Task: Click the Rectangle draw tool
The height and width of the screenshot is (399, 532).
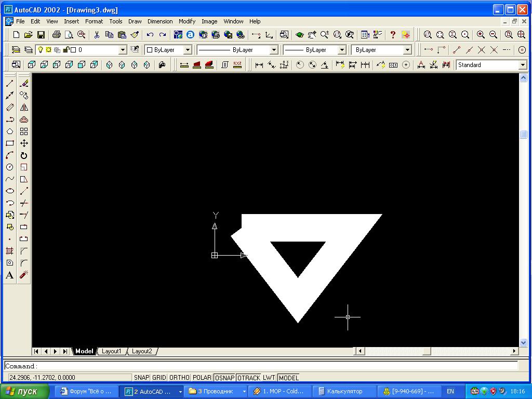Action: click(x=10, y=143)
